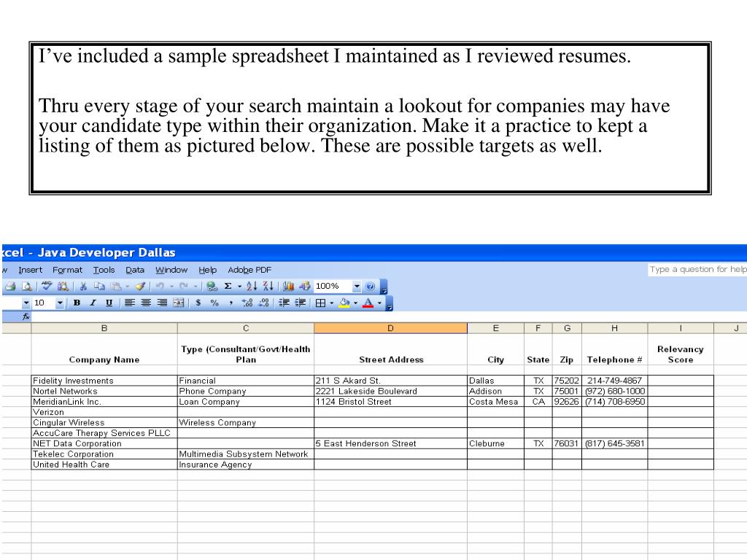The height and width of the screenshot is (560, 747).
Task: Align text right in the formatting bar
Action: pos(163,303)
